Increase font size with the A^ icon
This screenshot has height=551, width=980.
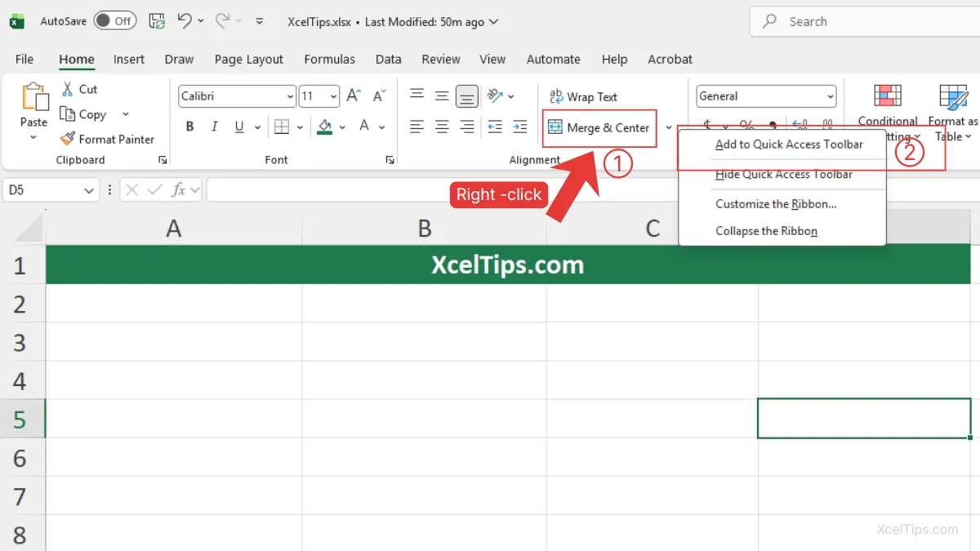click(353, 95)
